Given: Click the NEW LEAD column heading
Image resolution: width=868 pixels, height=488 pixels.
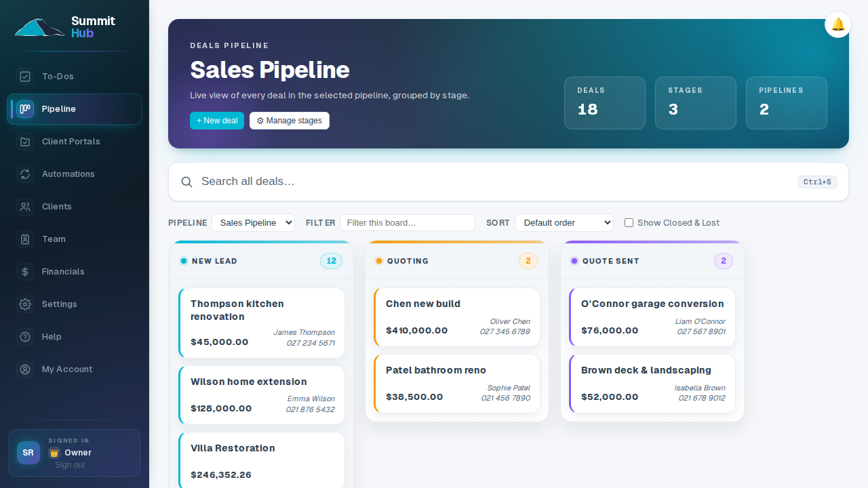Looking at the screenshot, I should [x=214, y=261].
